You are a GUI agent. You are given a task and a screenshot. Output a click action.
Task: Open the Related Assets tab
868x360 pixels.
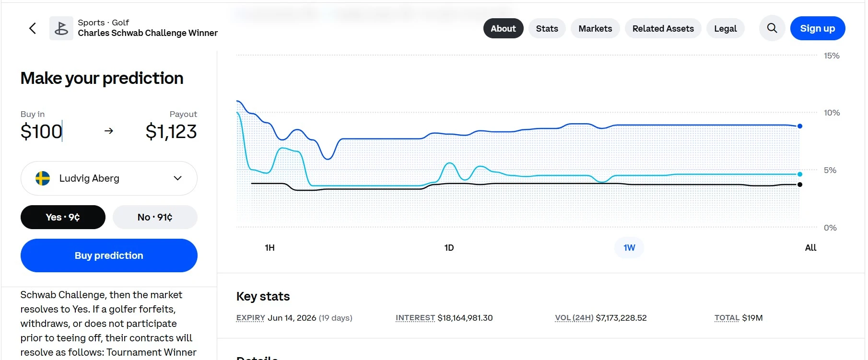(x=663, y=28)
